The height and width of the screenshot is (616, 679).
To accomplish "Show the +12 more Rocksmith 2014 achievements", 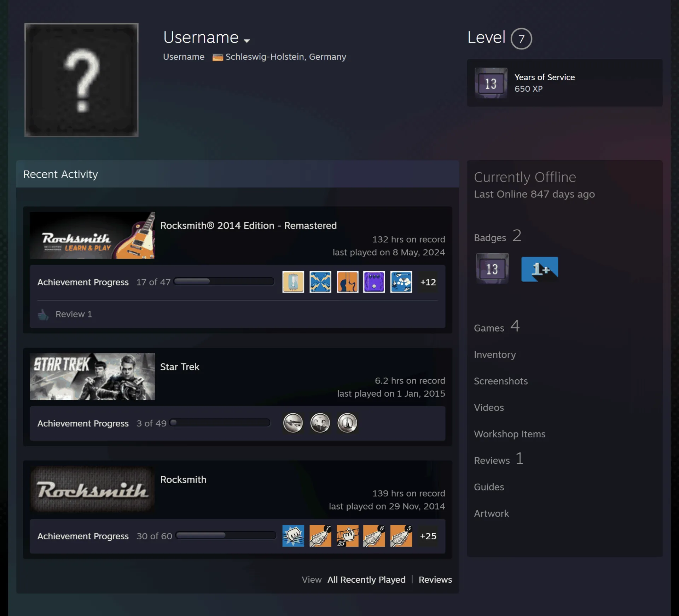I will (x=428, y=282).
